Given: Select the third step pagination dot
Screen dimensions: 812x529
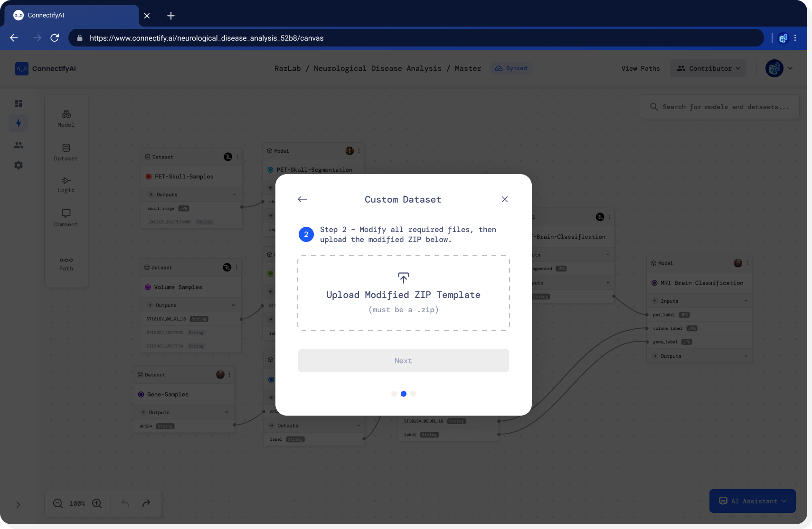Looking at the screenshot, I should tap(413, 394).
